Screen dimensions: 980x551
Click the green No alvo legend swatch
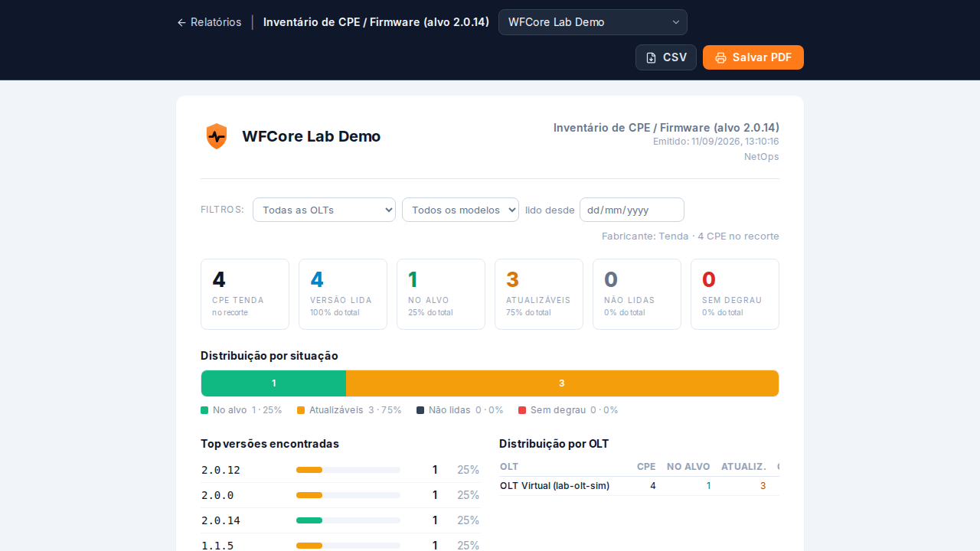tap(204, 410)
